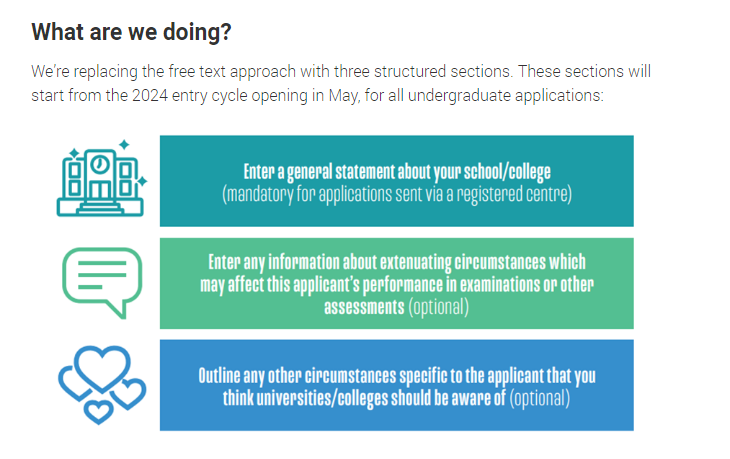Click the "What are we doing?" heading

[131, 32]
